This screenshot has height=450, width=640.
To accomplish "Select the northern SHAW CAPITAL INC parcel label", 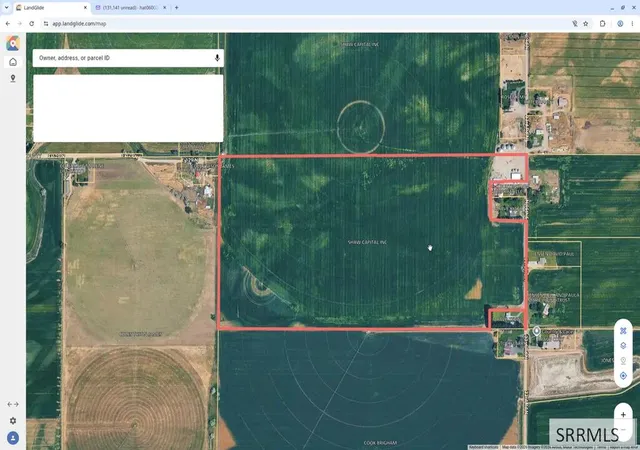I will click(x=360, y=44).
